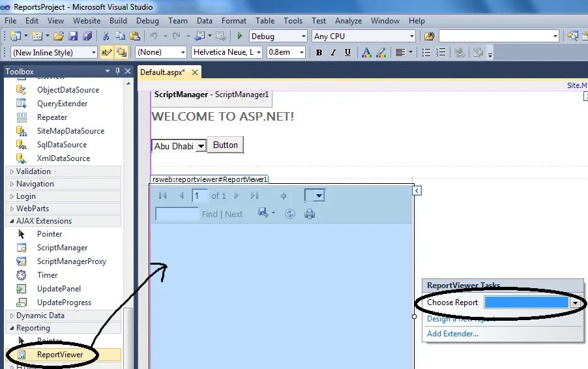This screenshot has width=588, height=369.
Task: Collapse the Reporting toolbox group
Action: tap(12, 328)
